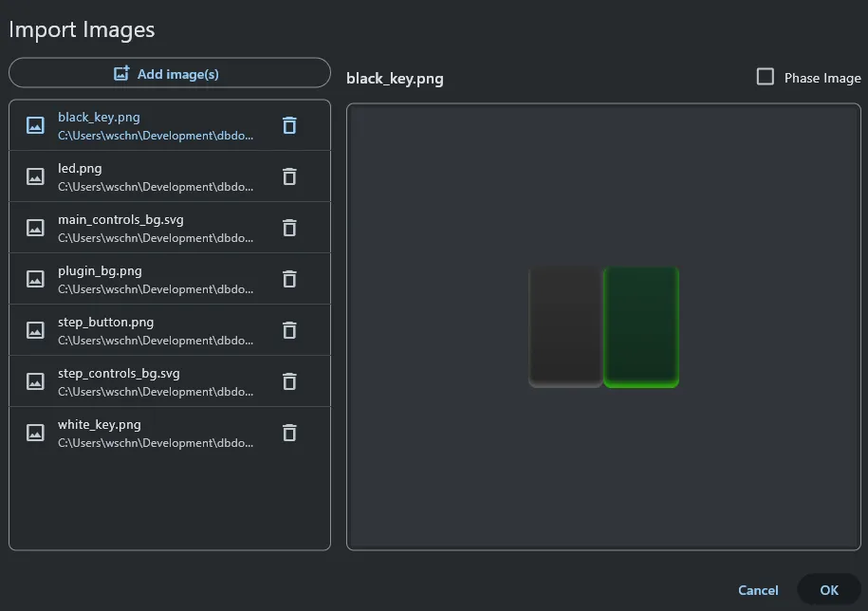The height and width of the screenshot is (611, 868).
Task: Click the image icon beside led.png
Action: tap(35, 176)
